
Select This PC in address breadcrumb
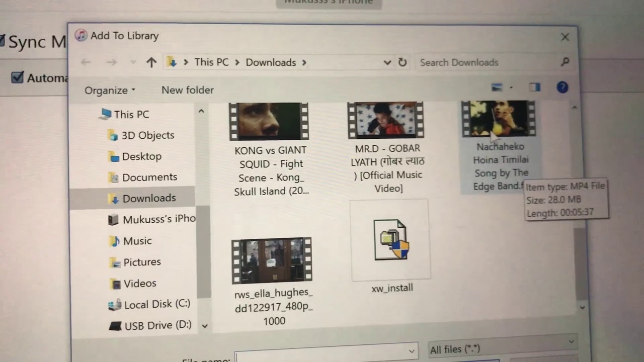point(211,62)
